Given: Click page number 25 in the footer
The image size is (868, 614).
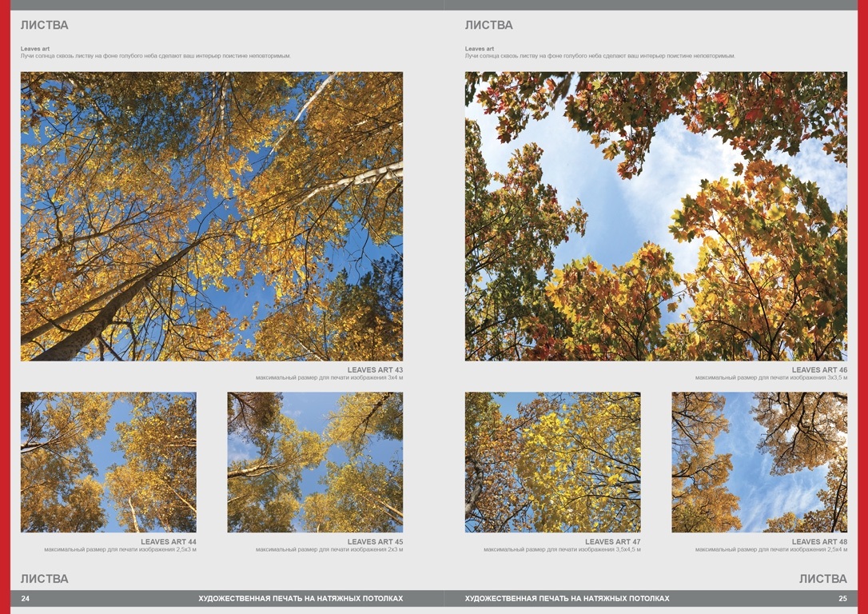Looking at the screenshot, I should click(x=842, y=598).
